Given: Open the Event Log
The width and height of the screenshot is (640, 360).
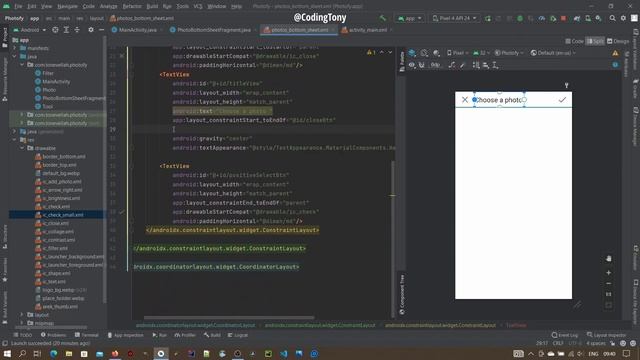Looking at the screenshot, I should click(565, 335).
